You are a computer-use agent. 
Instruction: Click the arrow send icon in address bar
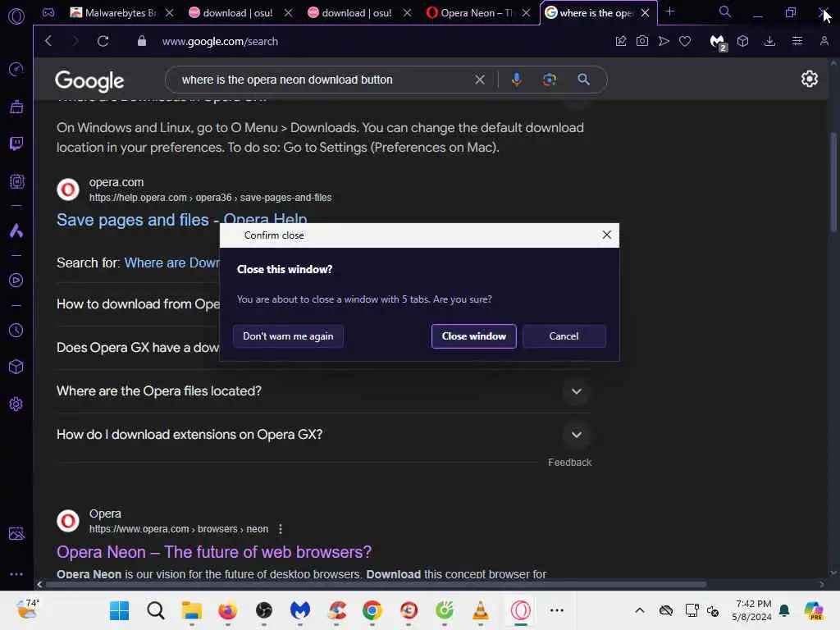point(664,41)
